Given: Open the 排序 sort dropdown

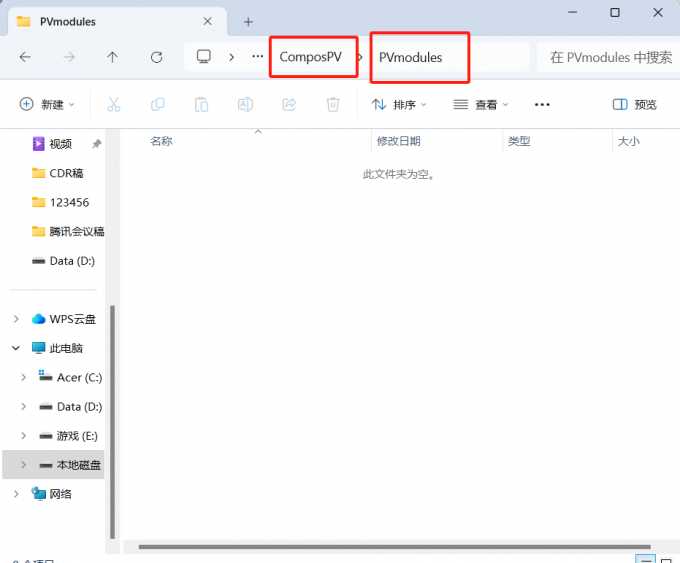Looking at the screenshot, I should tap(399, 105).
